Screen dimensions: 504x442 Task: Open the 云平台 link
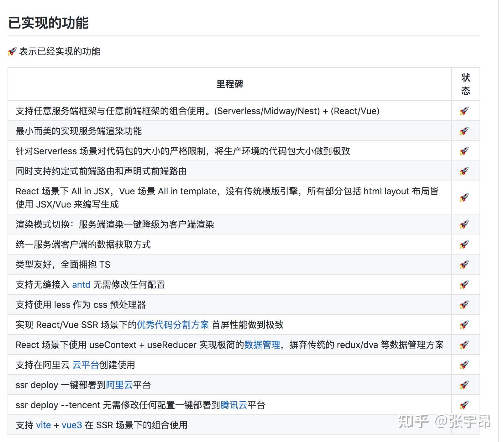(x=86, y=365)
